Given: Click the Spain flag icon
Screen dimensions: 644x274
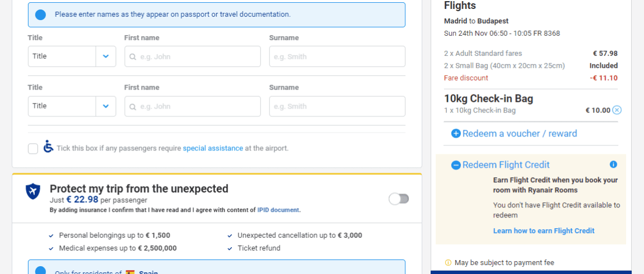Looking at the screenshot, I should [x=130, y=273].
